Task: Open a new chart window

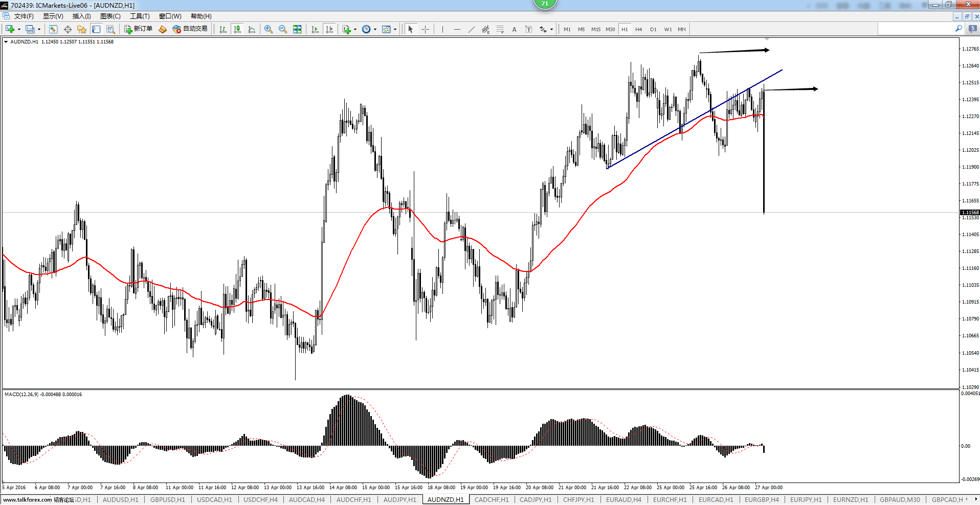Action: 10,29
